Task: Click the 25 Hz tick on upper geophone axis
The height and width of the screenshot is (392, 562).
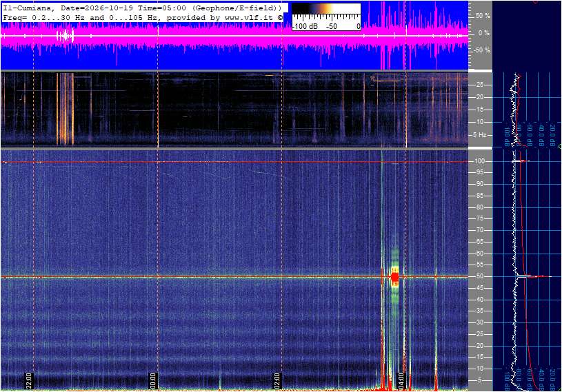Action: pyautogui.click(x=479, y=85)
